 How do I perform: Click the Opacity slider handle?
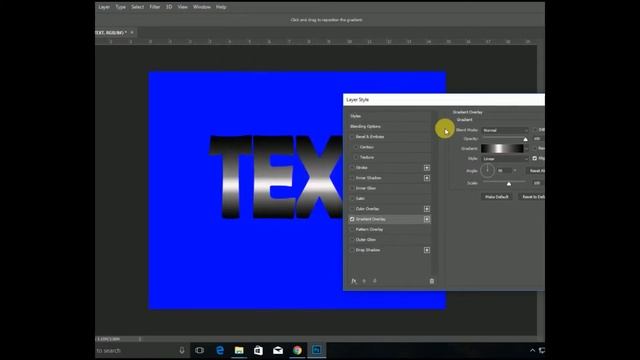525,140
